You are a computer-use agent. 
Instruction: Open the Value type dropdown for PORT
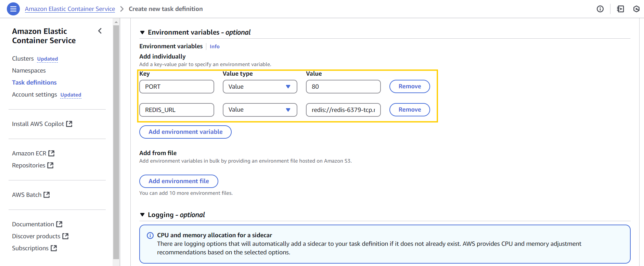(x=260, y=87)
